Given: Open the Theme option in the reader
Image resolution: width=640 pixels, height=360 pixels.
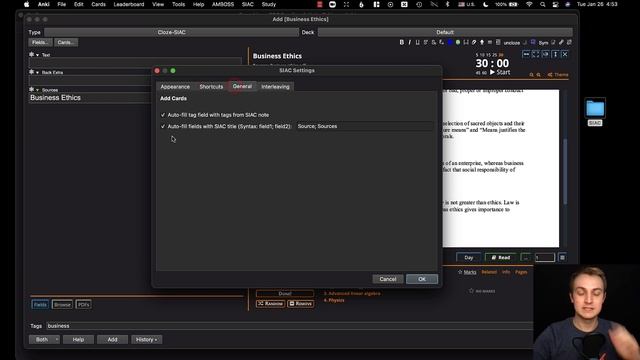Looking at the screenshot, I should point(558,75).
